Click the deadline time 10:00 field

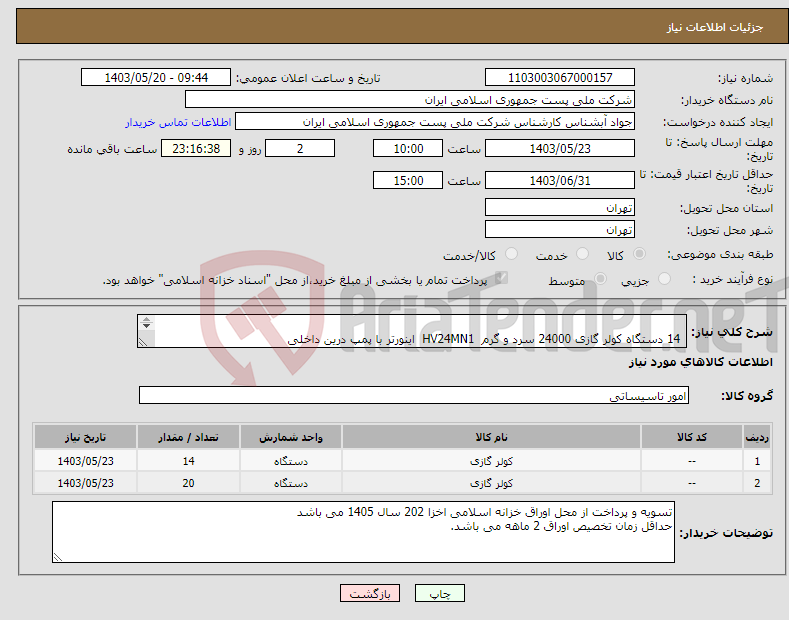[408, 148]
